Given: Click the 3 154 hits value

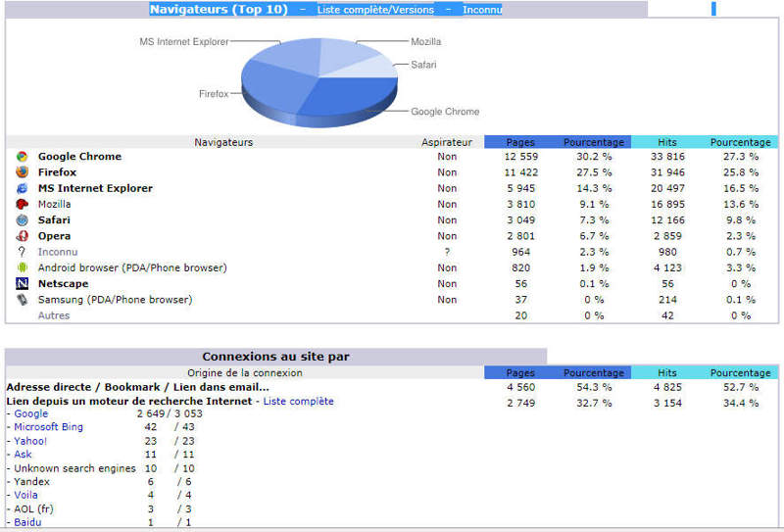Looking at the screenshot, I should tap(667, 403).
